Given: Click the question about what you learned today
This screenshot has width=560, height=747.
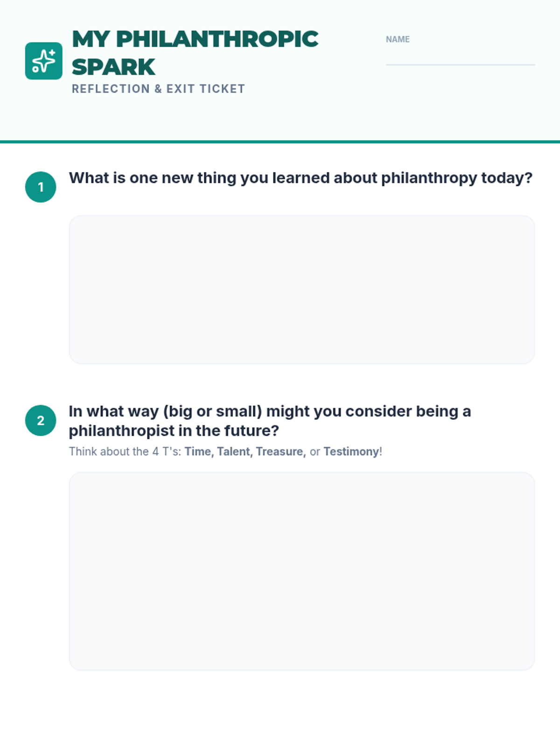Looking at the screenshot, I should point(301,178).
